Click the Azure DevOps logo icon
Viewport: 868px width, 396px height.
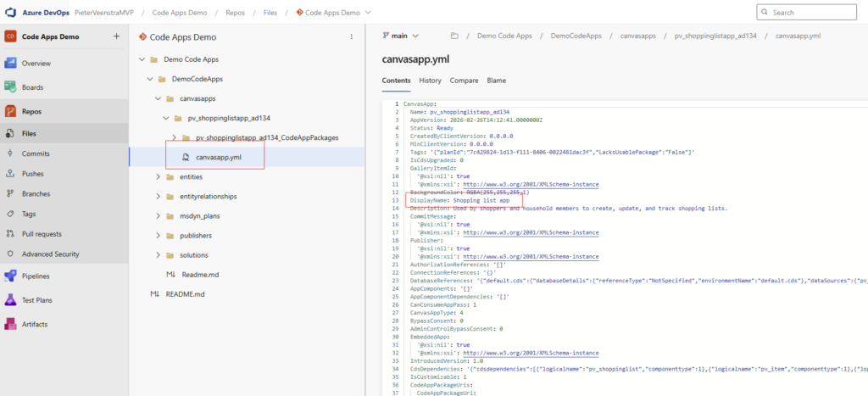(x=11, y=12)
